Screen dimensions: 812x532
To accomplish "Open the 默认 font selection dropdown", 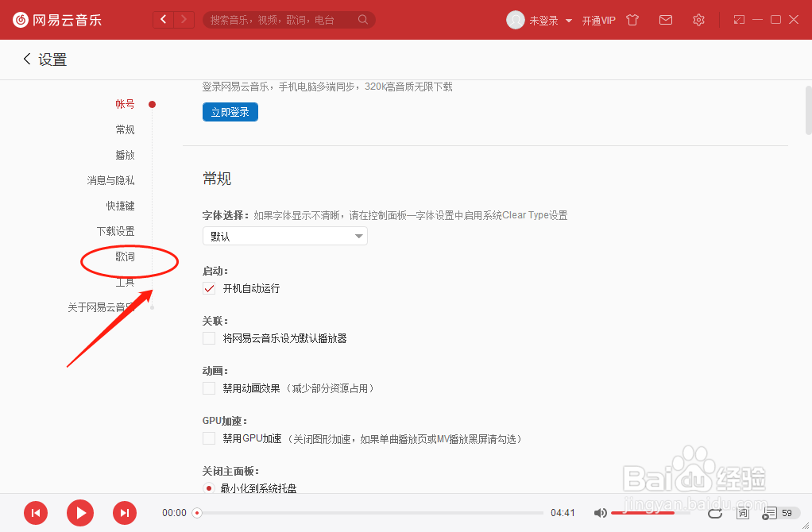I will point(284,236).
